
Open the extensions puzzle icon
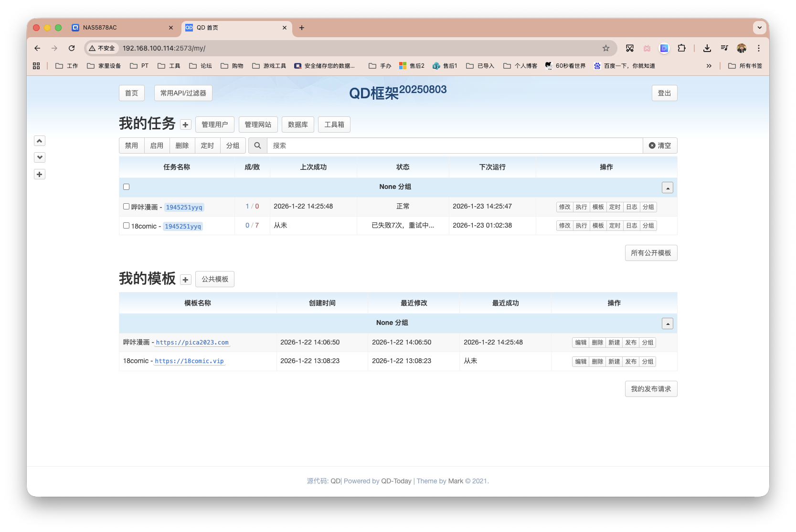[x=682, y=48]
